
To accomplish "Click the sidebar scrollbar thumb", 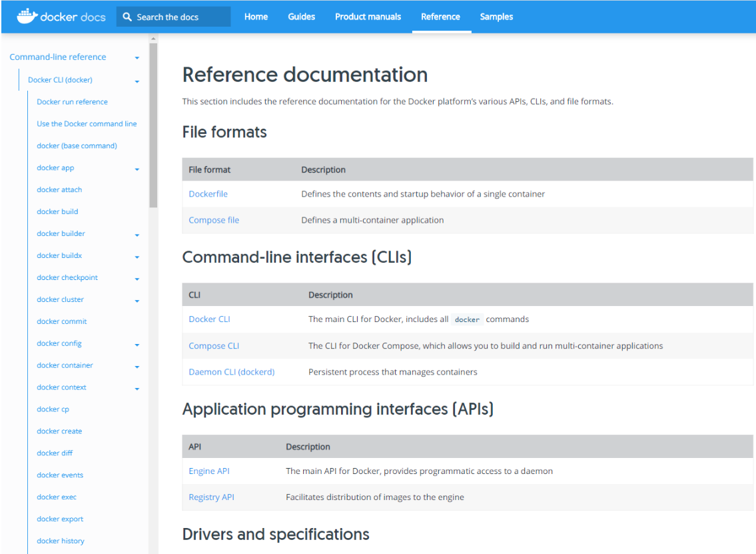I will pyautogui.click(x=153, y=125).
